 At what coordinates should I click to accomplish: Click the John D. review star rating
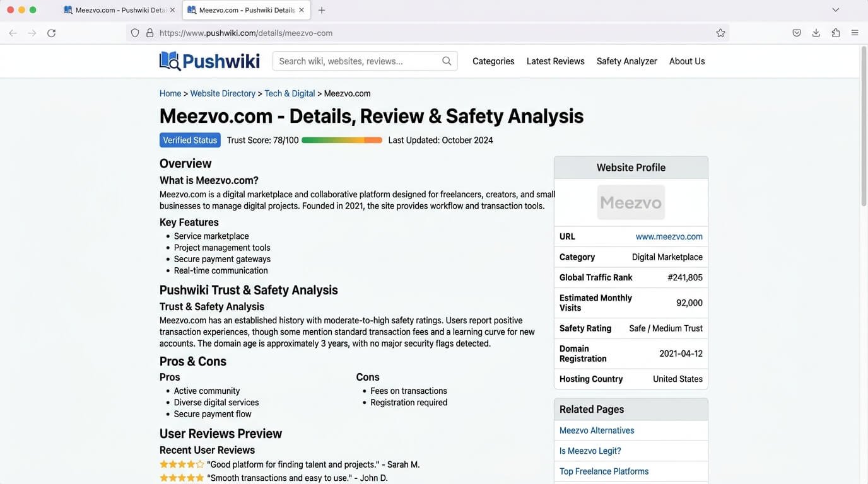pos(182,478)
